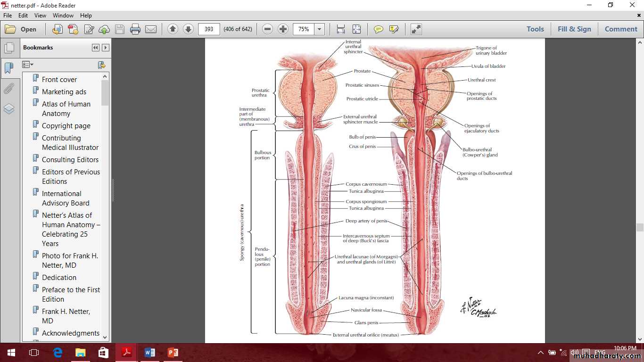
Task: Open the Window menu
Action: click(63, 16)
